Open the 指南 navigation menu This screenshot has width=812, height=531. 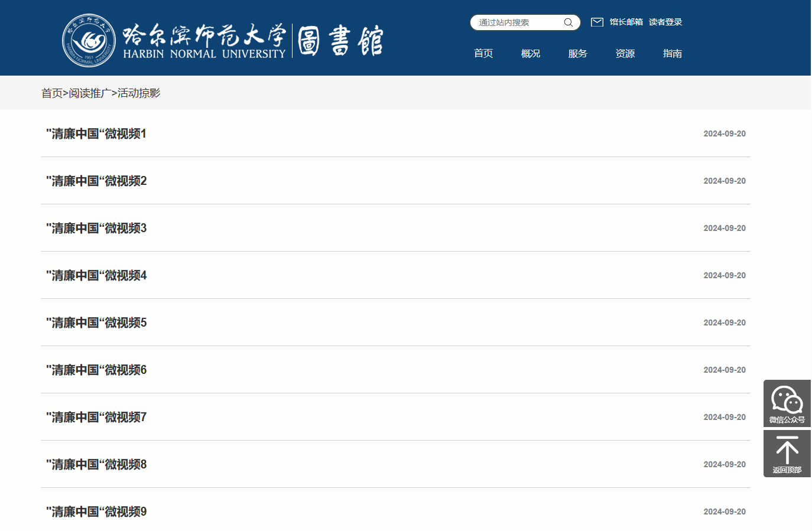[x=673, y=54]
